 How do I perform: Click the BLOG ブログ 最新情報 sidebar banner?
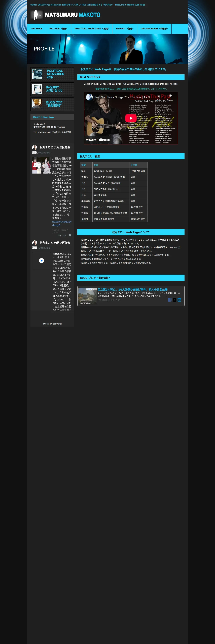point(52,104)
